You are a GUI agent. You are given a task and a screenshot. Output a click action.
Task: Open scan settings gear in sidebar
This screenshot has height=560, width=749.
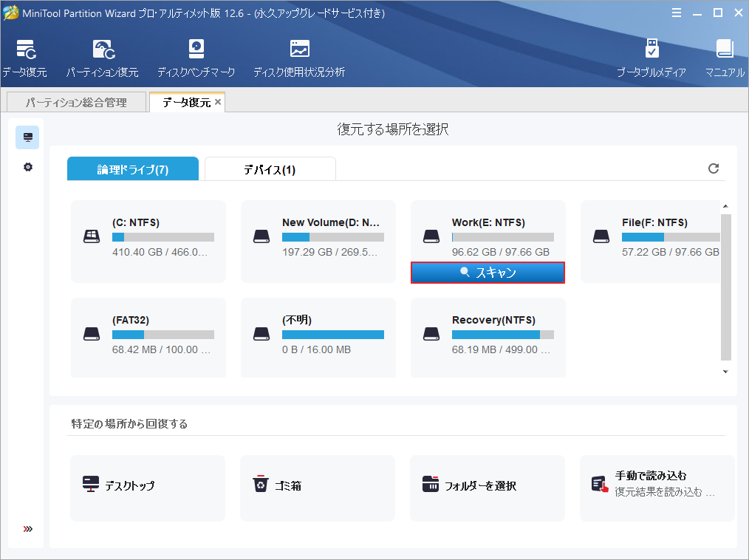click(x=27, y=167)
